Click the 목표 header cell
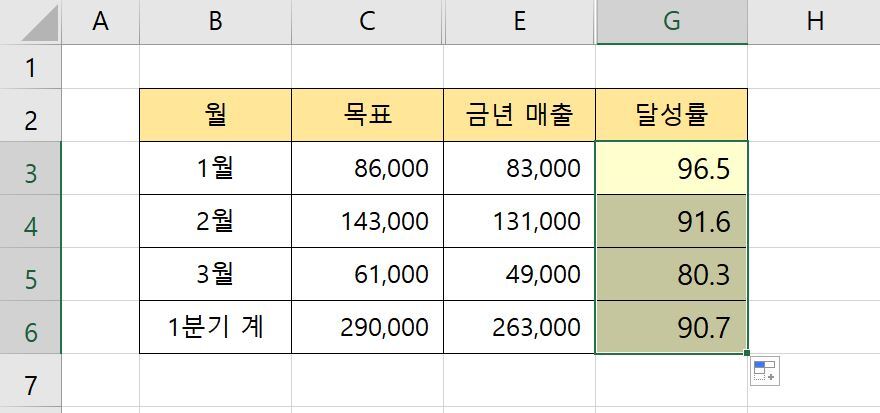This screenshot has height=413, width=880. [368, 115]
